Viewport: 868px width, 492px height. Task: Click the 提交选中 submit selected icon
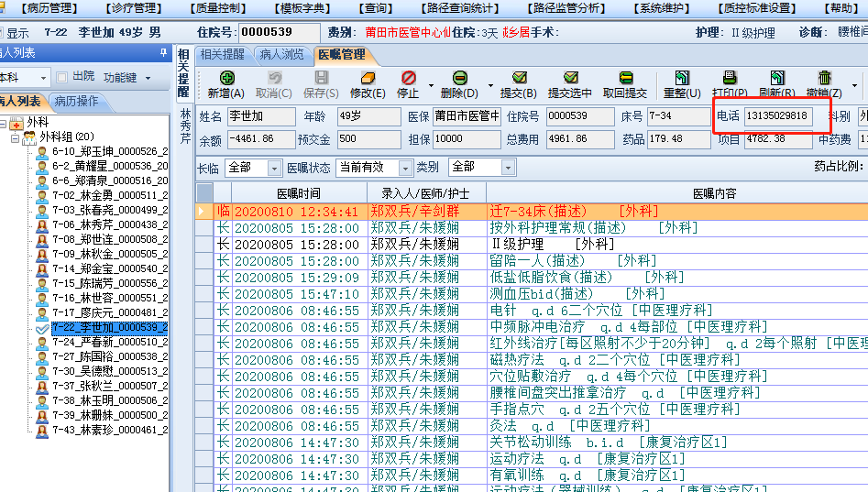[x=570, y=78]
